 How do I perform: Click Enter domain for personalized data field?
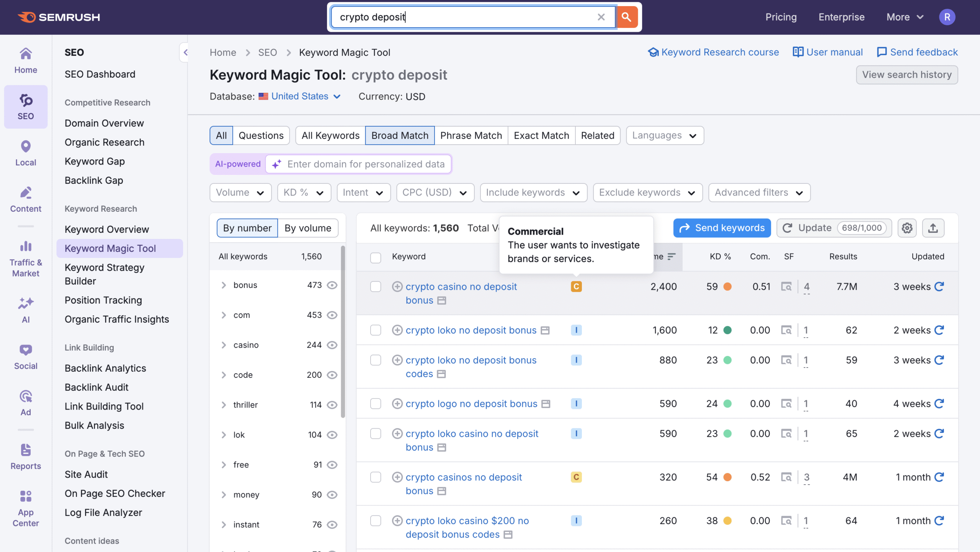coord(358,164)
